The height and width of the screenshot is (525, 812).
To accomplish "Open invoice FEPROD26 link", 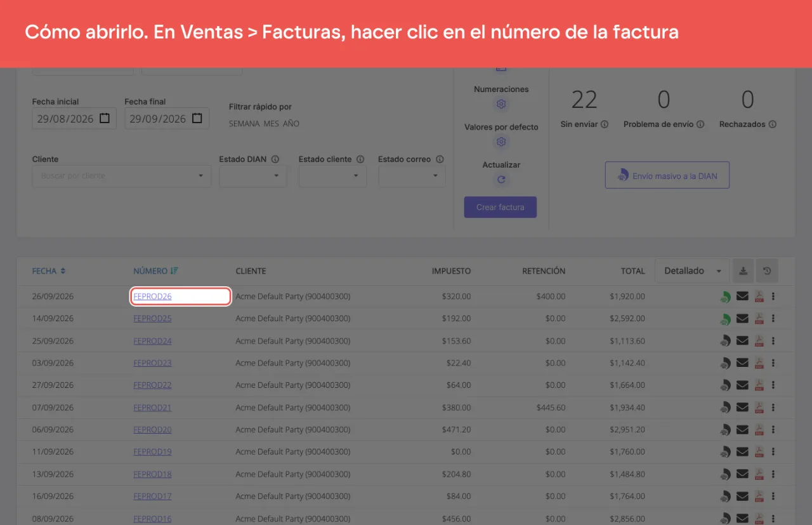I will coord(152,296).
